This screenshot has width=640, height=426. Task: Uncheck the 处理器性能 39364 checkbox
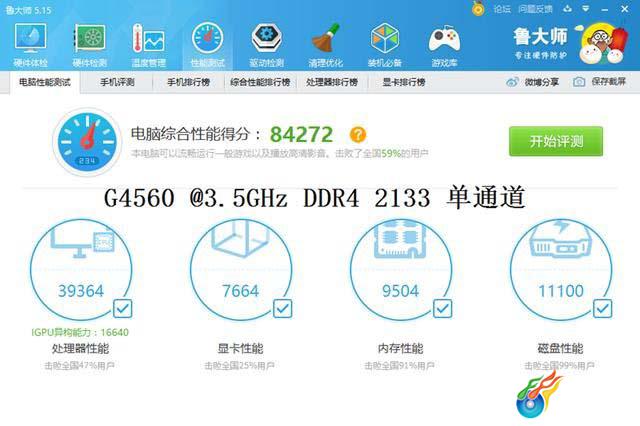pyautogui.click(x=122, y=308)
